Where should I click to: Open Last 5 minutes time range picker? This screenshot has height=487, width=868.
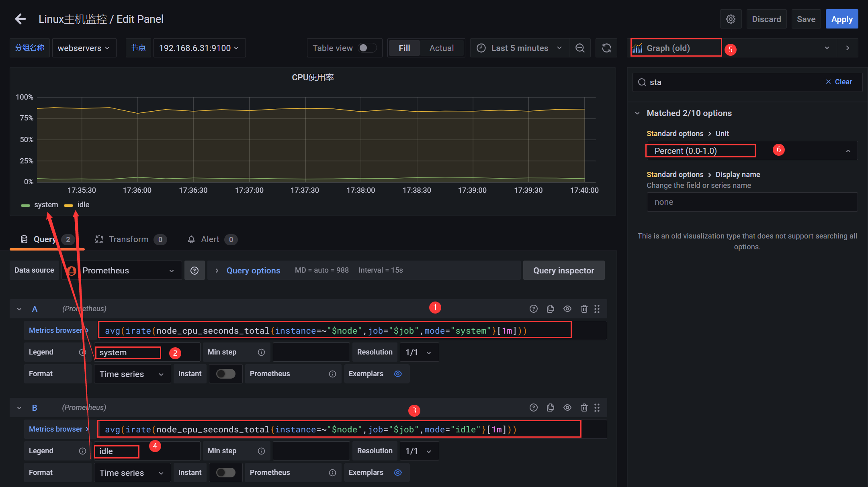tap(520, 48)
